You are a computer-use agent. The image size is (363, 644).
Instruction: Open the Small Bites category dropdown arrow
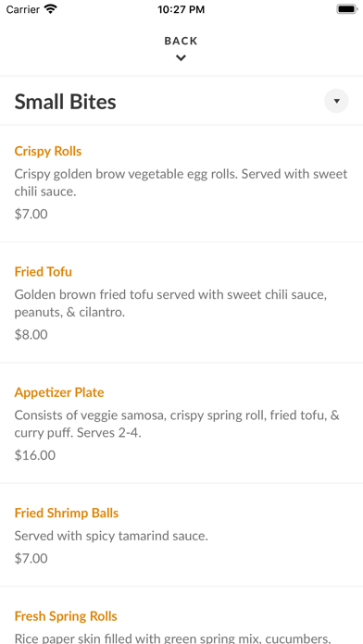point(336,101)
